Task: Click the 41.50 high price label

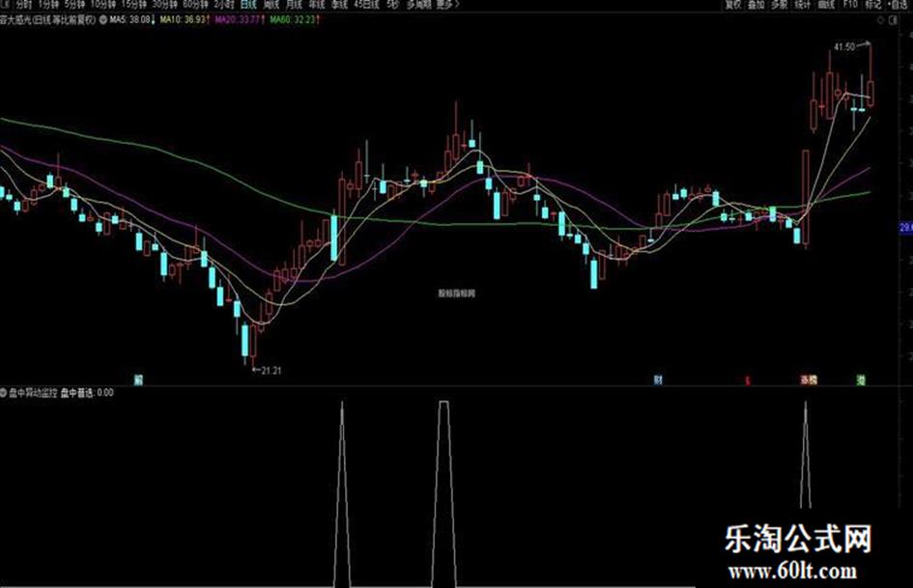Action: 844,46
